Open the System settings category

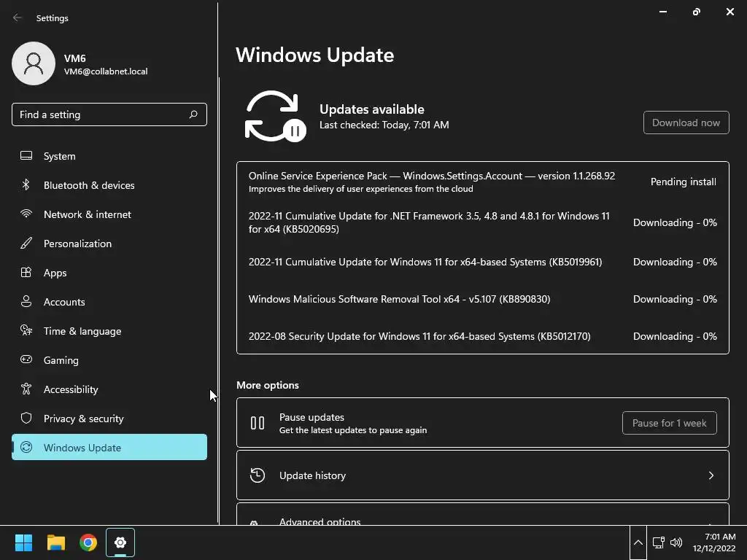(x=109, y=156)
